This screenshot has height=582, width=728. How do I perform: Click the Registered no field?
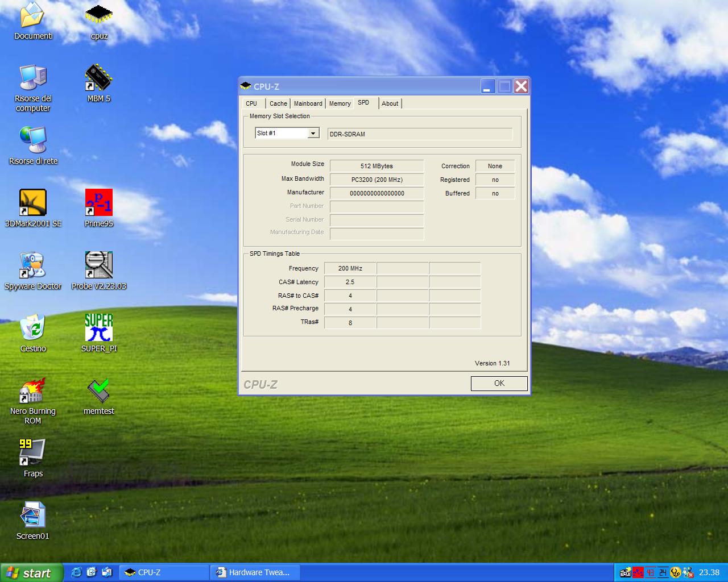pos(495,180)
